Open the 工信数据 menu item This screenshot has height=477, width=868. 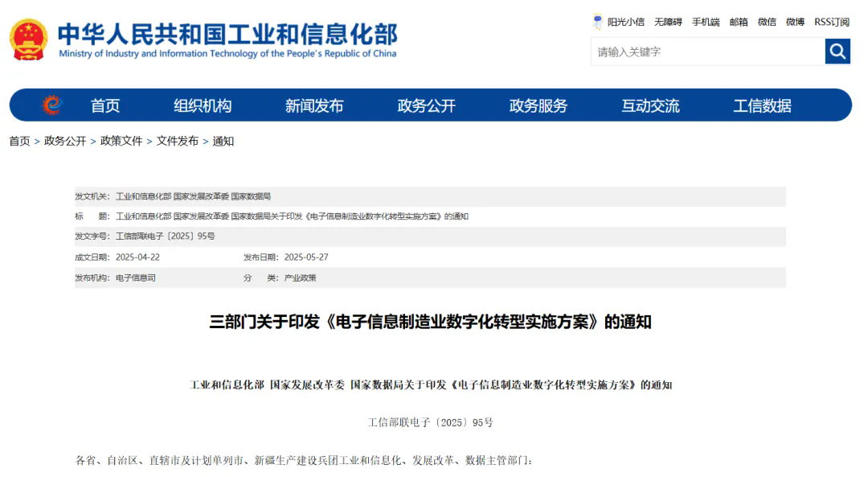762,105
